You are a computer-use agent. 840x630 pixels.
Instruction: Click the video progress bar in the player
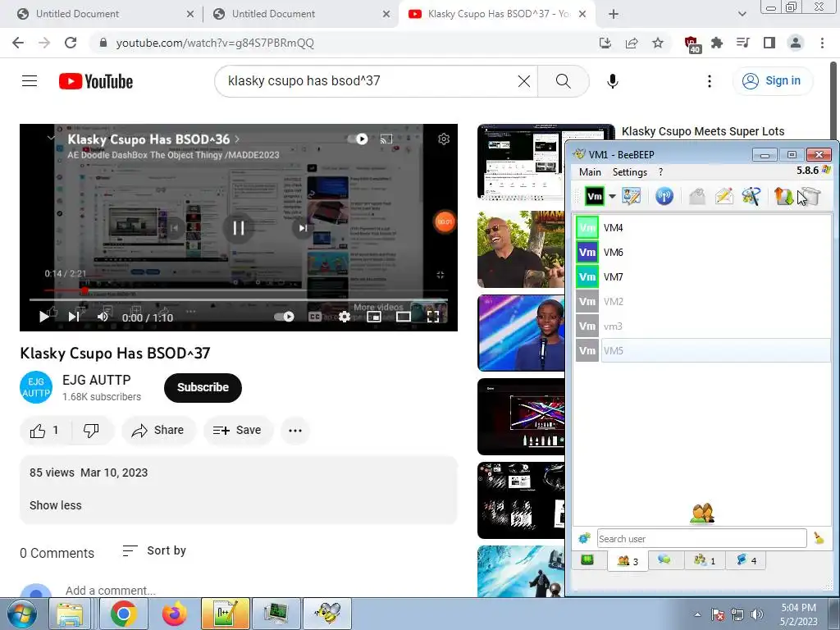pyautogui.click(x=239, y=300)
